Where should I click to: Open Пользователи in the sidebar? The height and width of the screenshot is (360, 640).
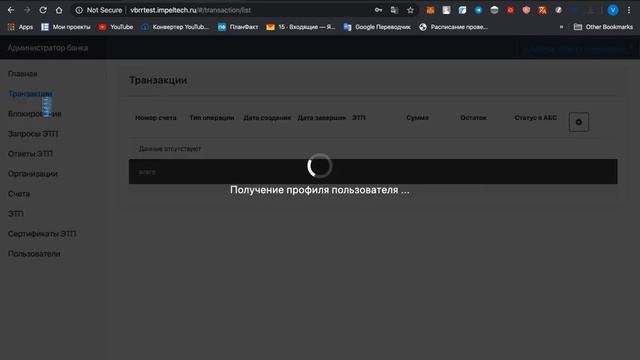click(x=34, y=254)
